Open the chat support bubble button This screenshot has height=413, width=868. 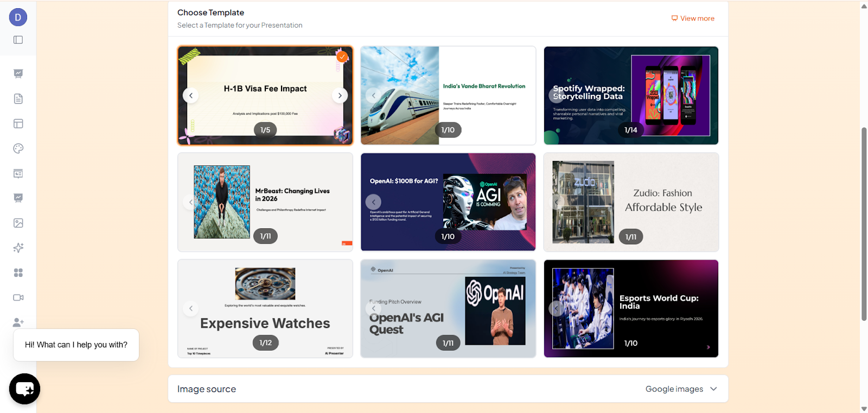24,389
